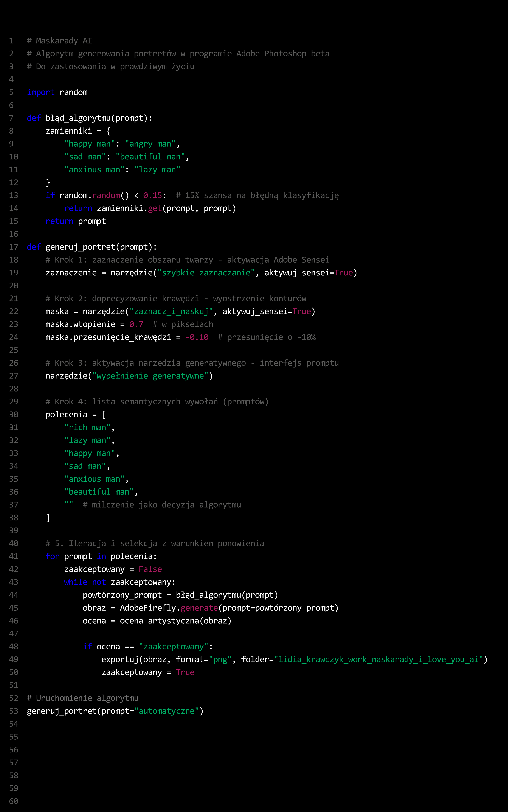Viewport: 508px width, 812px height.
Task: Click the string "png" in exportuj call
Action: [x=220, y=660]
